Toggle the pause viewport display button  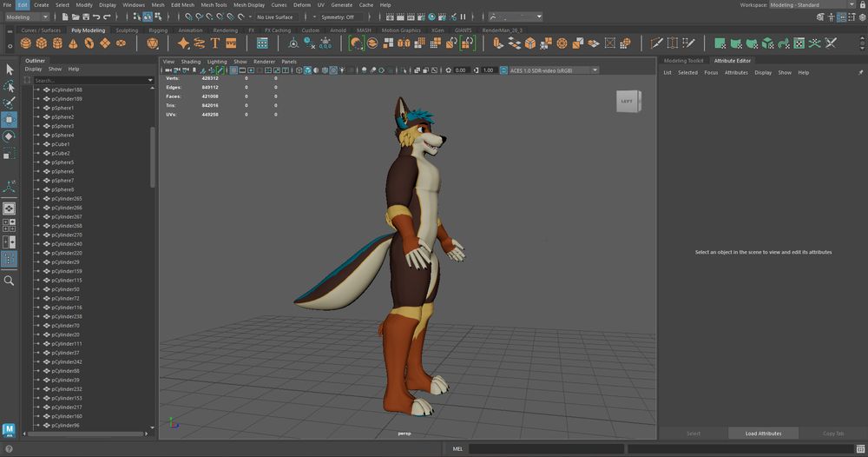(x=463, y=17)
